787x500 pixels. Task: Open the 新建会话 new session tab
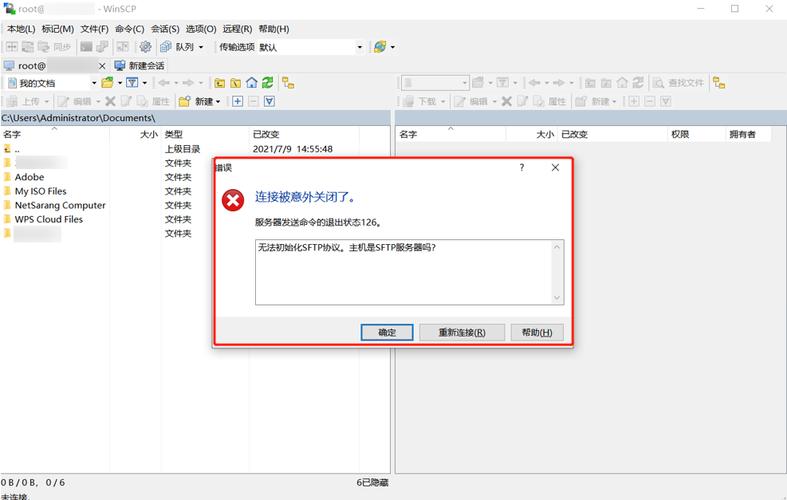(x=139, y=66)
